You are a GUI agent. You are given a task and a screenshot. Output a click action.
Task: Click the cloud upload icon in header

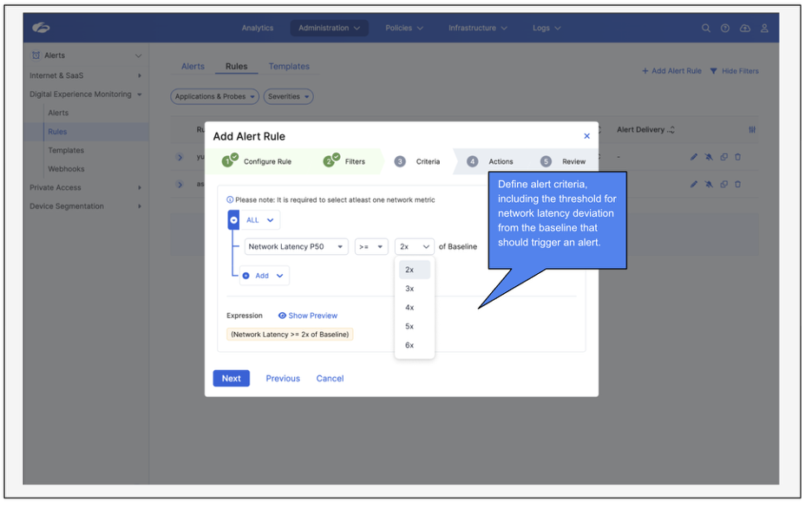(744, 29)
